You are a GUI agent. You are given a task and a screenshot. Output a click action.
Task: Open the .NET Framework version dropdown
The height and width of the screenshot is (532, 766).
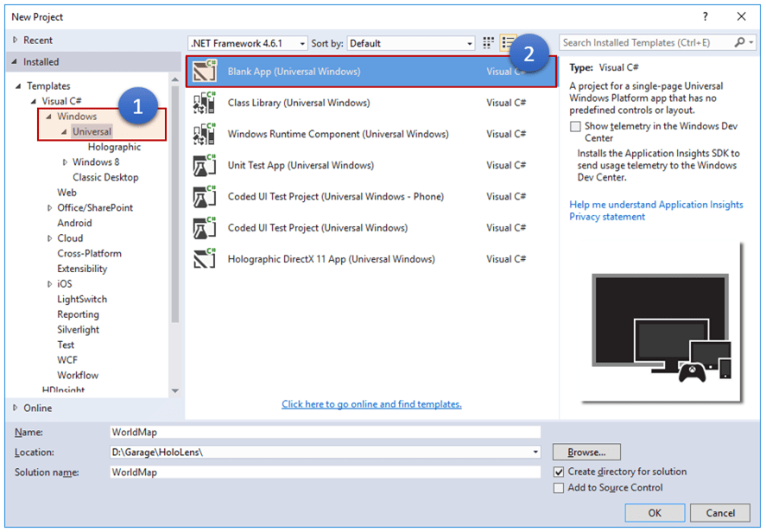[x=302, y=42]
